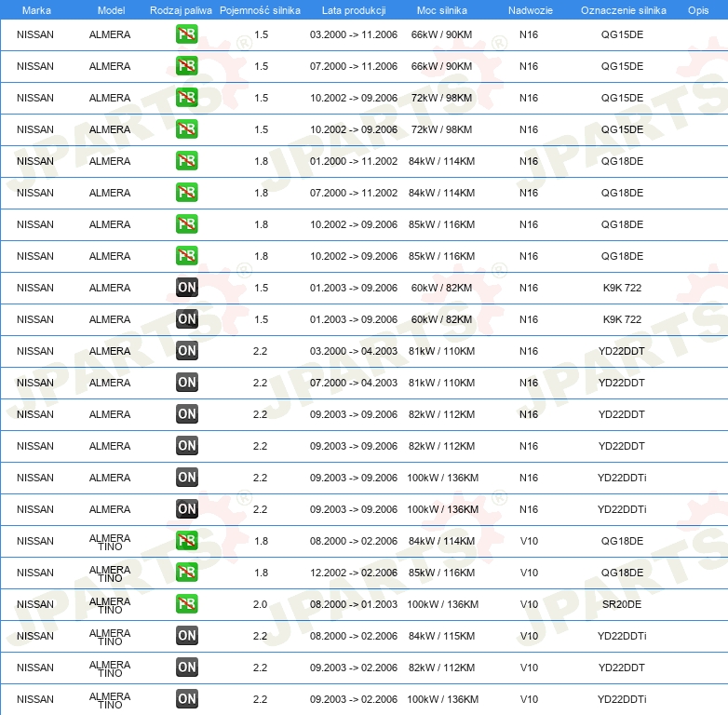728x715 pixels.
Task: Click the 2.0 engine capacity cell
Action: pyautogui.click(x=260, y=604)
